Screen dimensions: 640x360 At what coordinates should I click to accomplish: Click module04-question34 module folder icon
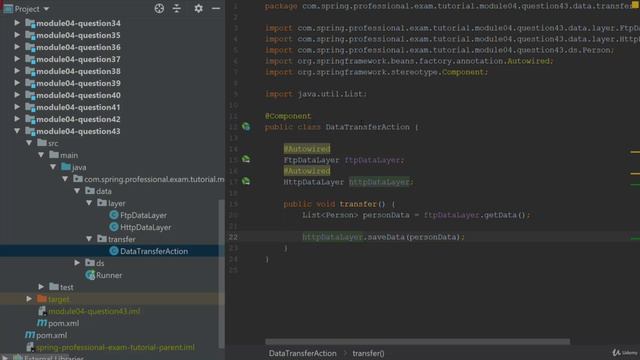30,23
